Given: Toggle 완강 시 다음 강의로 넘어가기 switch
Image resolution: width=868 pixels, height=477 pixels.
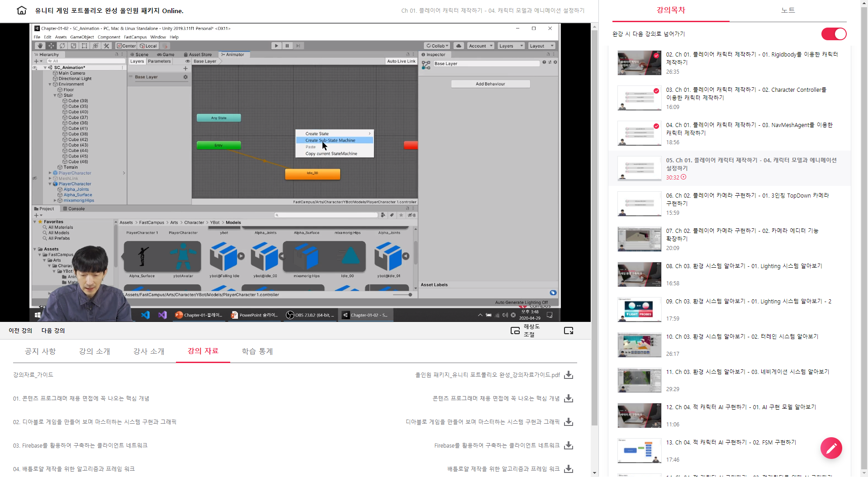Looking at the screenshot, I should 834,34.
